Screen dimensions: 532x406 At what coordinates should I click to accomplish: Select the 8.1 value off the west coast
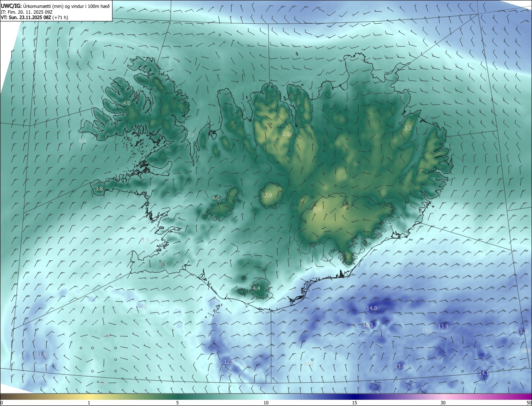(x=83, y=141)
